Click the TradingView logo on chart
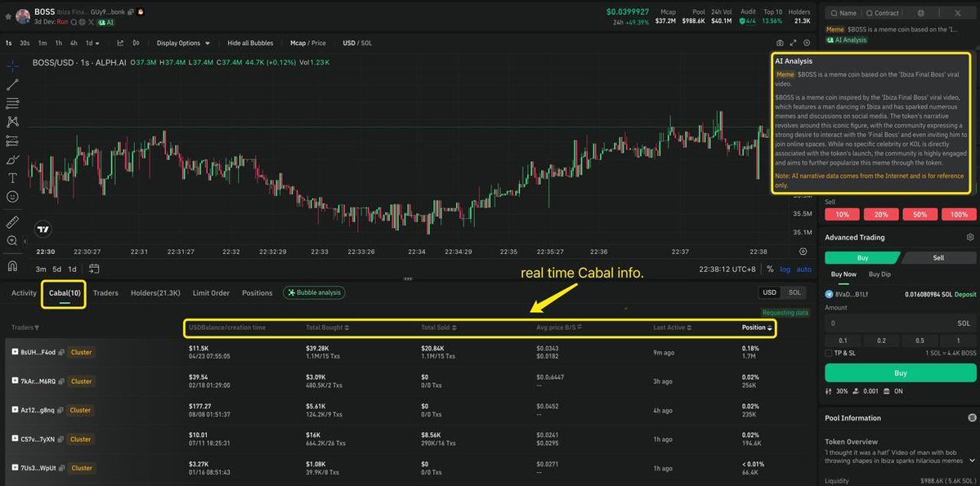 [x=43, y=230]
